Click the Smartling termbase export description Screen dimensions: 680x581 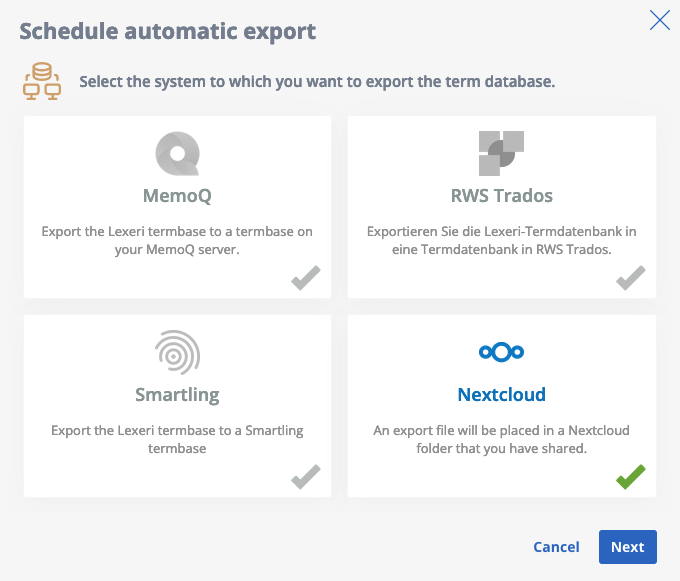point(177,439)
